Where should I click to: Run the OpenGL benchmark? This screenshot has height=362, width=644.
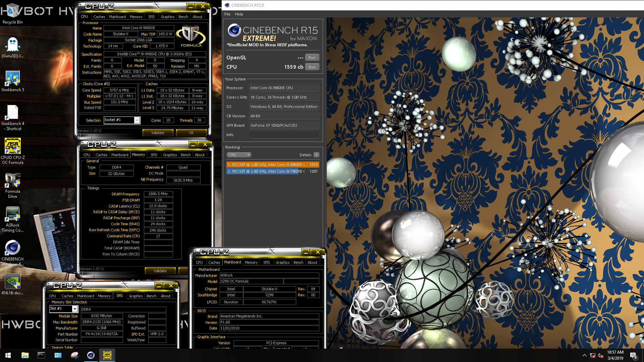pos(312,58)
